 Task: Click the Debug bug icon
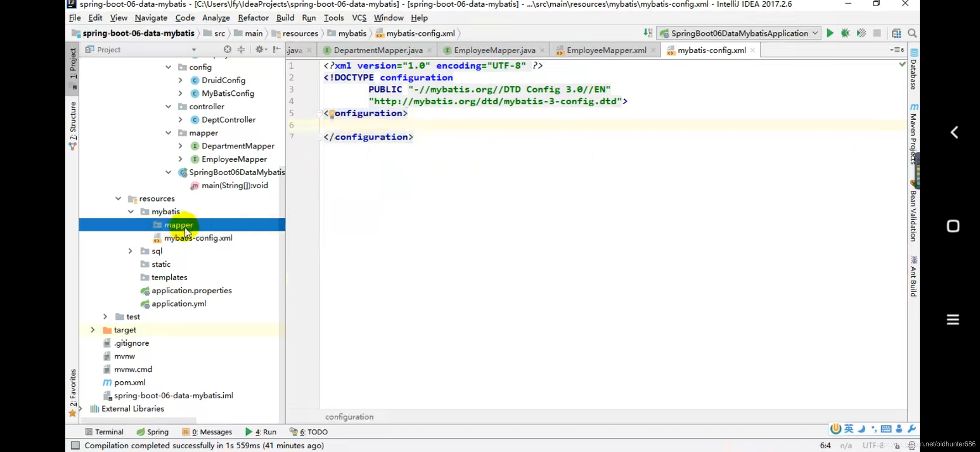845,33
